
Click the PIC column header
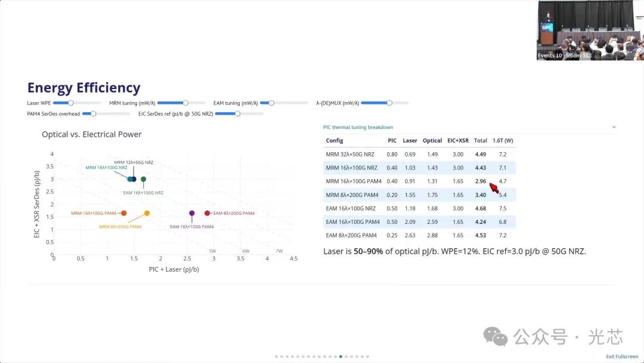pos(392,140)
